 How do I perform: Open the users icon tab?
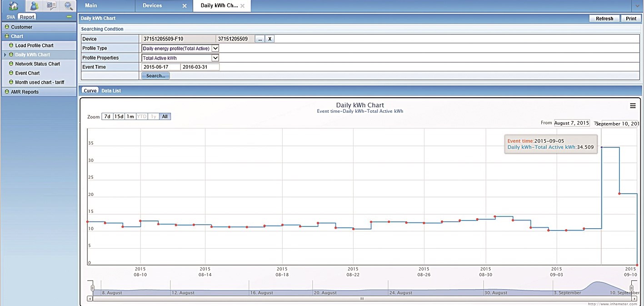pyautogui.click(x=34, y=6)
